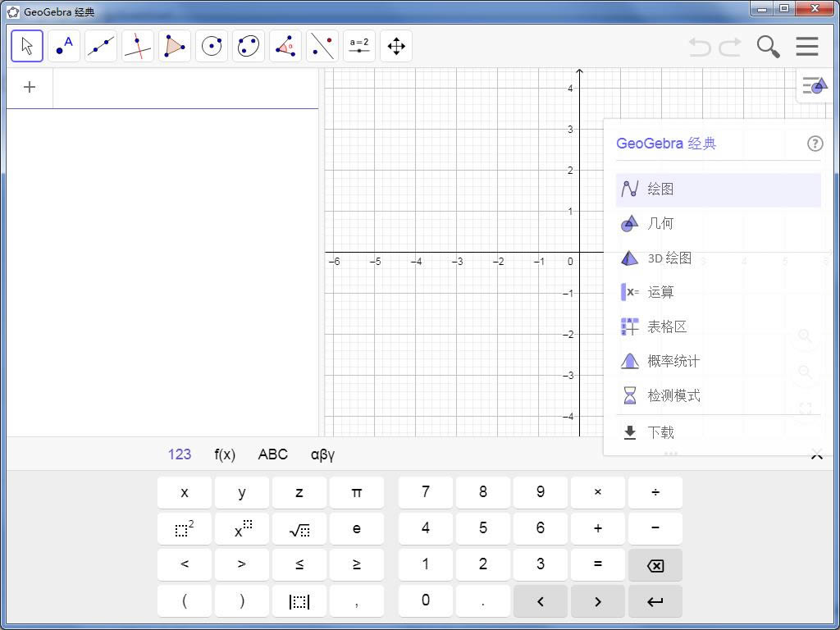
Task: Switch keyboard to ABC tab
Action: pos(273,454)
